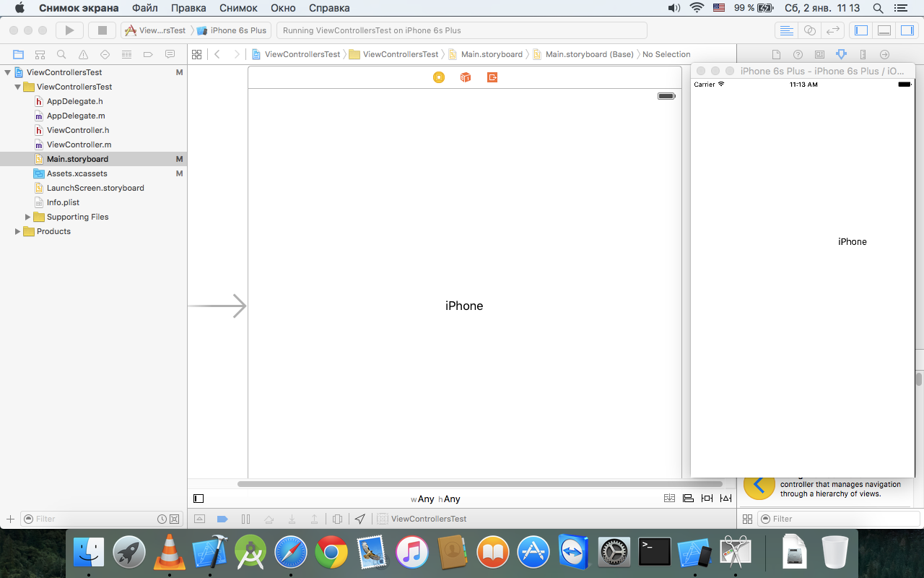Image resolution: width=924 pixels, height=578 pixels.
Task: Show the Quick Help inspector
Action: coord(798,54)
